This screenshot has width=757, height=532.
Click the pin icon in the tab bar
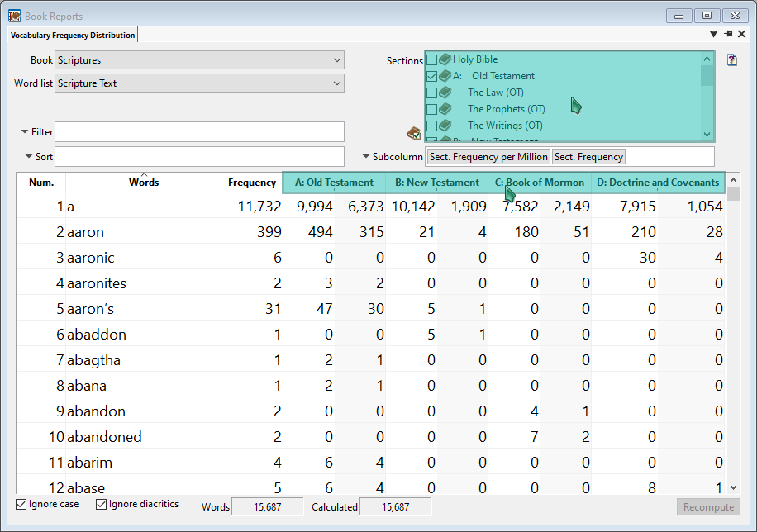coord(728,34)
